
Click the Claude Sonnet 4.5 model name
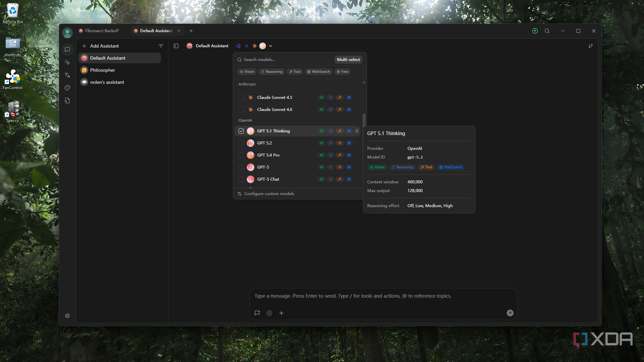[x=275, y=98]
